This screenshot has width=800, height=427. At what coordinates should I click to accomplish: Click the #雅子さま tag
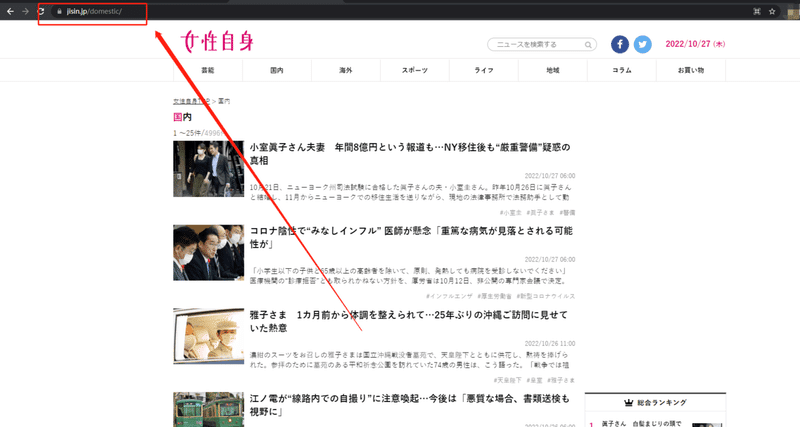tap(561, 380)
